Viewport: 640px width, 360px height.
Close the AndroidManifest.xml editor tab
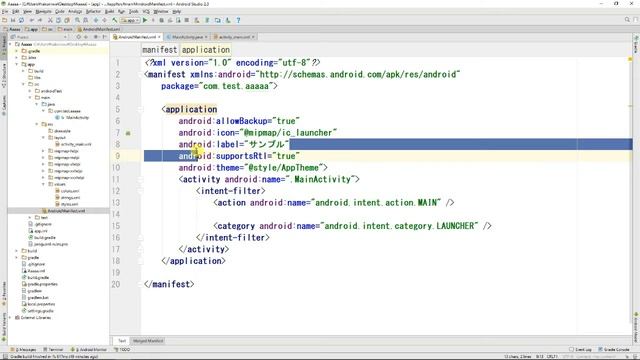[x=159, y=37]
